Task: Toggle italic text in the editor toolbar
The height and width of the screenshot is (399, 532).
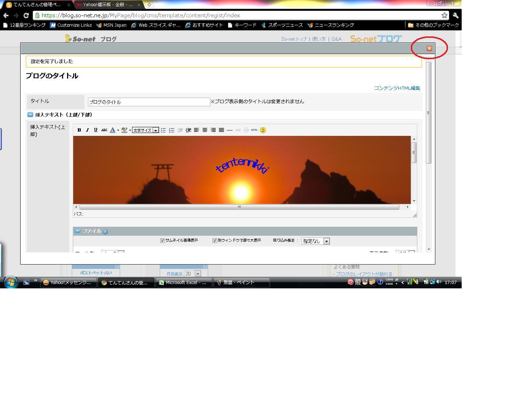Action: click(x=87, y=130)
